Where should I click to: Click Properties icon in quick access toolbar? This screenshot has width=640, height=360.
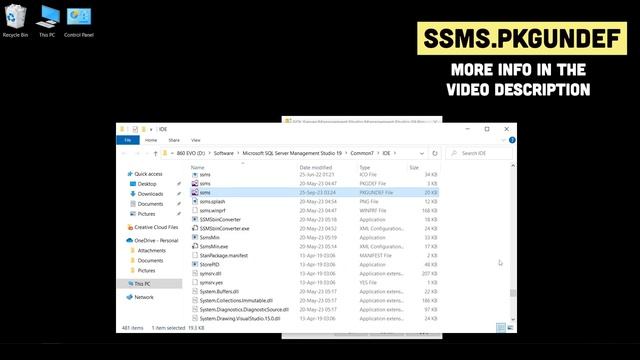[x=135, y=129]
